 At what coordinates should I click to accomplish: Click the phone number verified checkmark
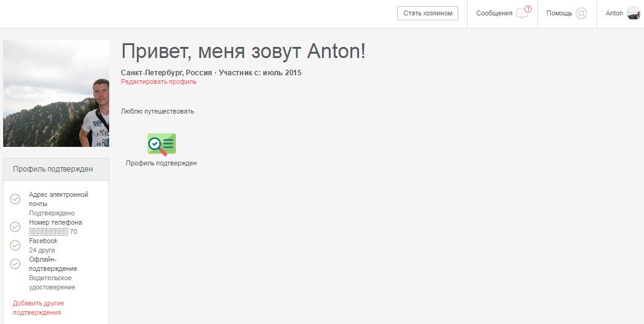[15, 226]
